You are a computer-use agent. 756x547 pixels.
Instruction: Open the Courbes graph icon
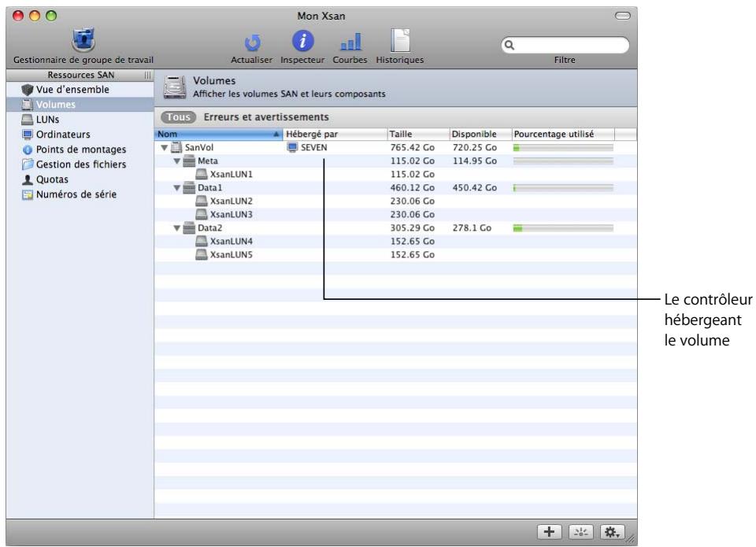click(x=350, y=42)
